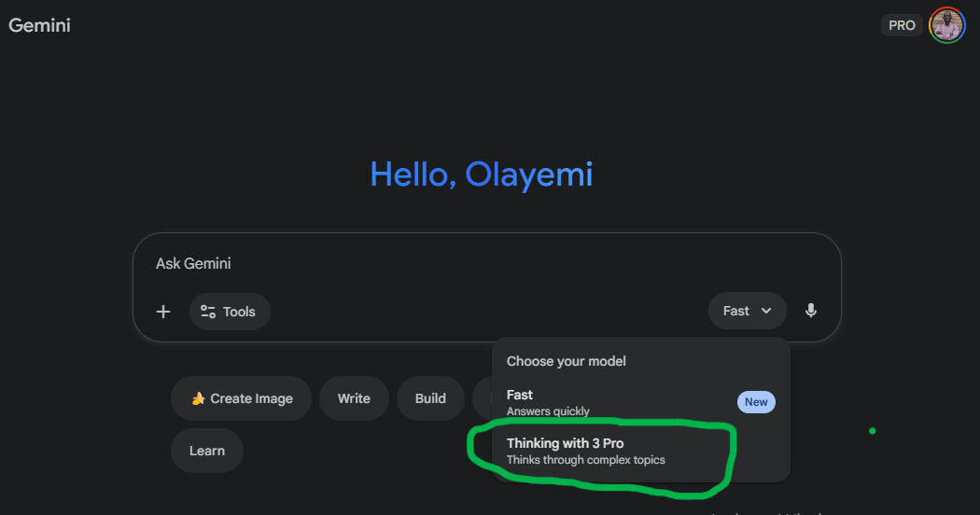Click the Gemini logo text
This screenshot has width=980, height=515.
[40, 25]
